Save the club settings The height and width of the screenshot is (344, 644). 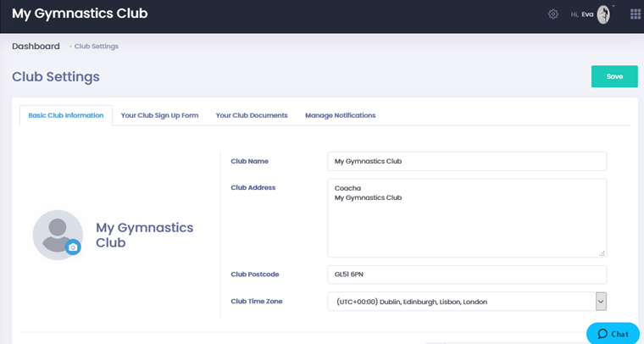[614, 76]
